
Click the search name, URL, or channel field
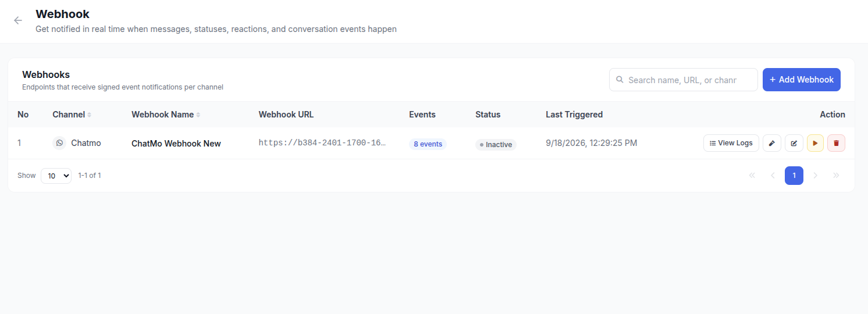point(684,80)
